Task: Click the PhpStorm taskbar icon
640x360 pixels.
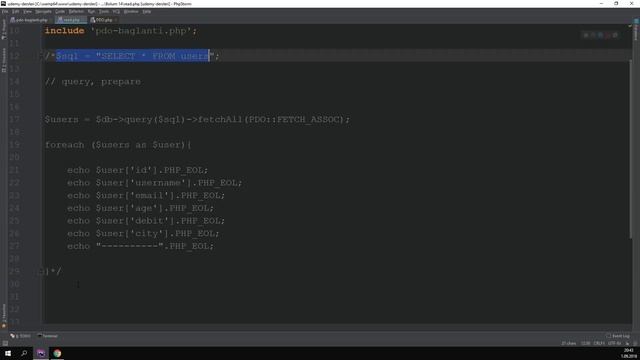Action: click(41, 353)
